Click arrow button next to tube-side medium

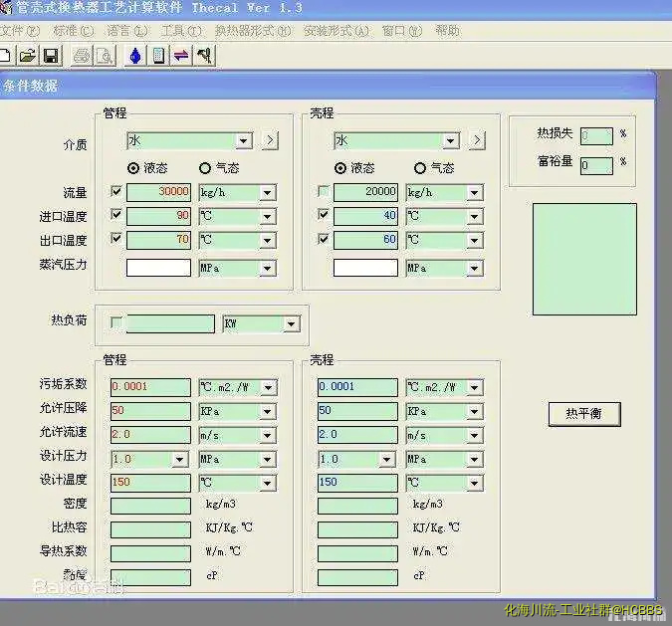270,140
